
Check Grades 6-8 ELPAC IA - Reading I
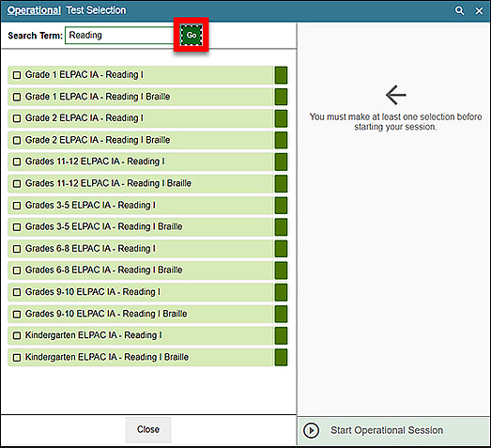click(17, 249)
